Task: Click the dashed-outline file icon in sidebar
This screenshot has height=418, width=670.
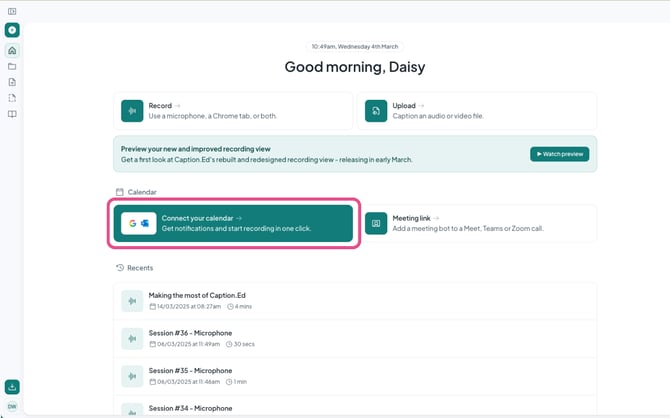Action: tap(12, 98)
